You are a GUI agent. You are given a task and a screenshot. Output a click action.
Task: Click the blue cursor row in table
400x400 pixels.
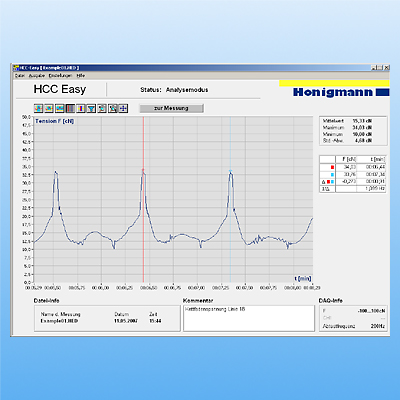click(x=353, y=174)
